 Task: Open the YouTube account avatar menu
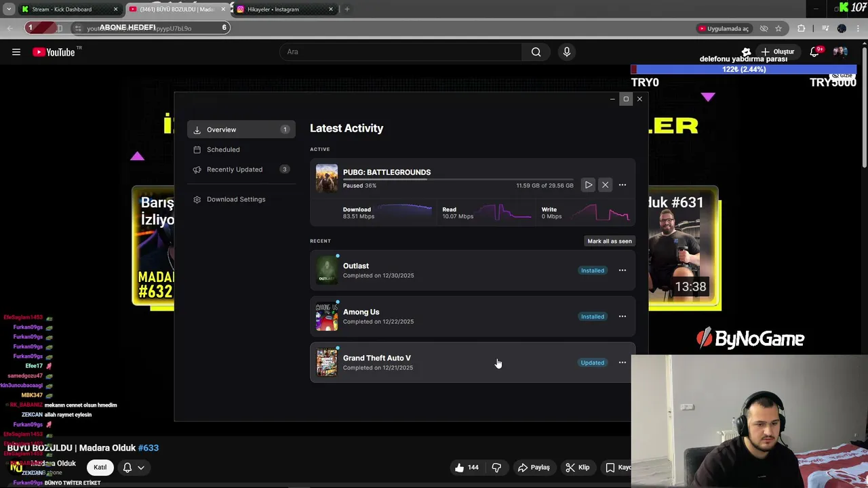pos(840,52)
